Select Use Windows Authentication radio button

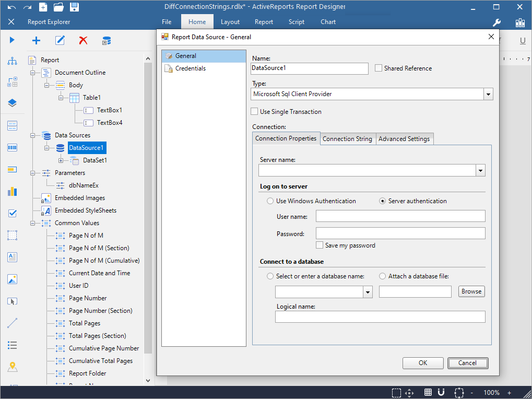pyautogui.click(x=270, y=201)
